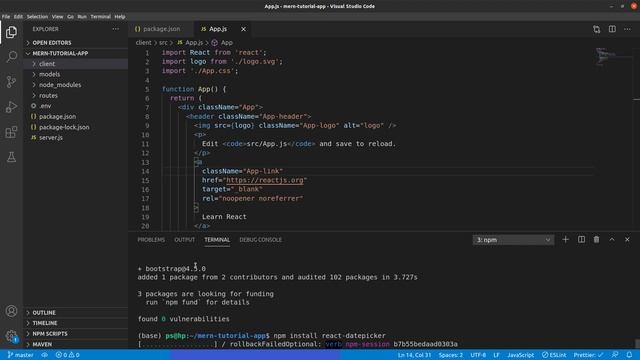Viewport: 640px width, 360px height.
Task: Click the editor minimap preview
Action: [x=613, y=56]
